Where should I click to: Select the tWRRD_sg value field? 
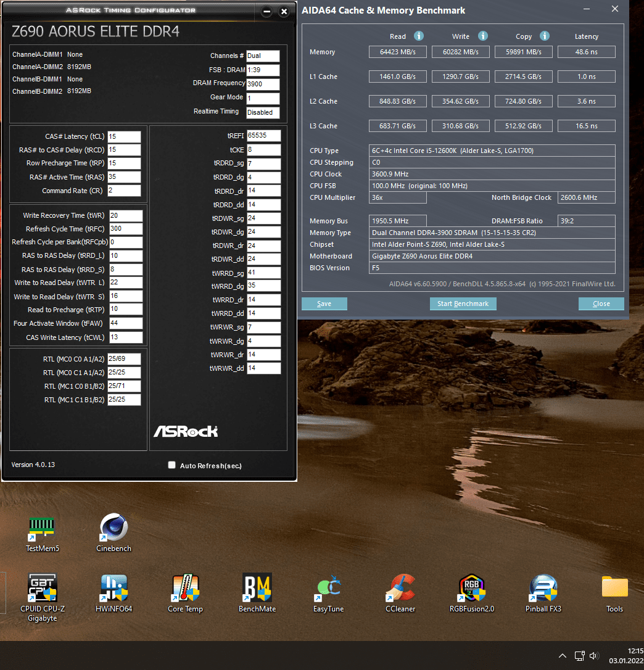point(263,273)
